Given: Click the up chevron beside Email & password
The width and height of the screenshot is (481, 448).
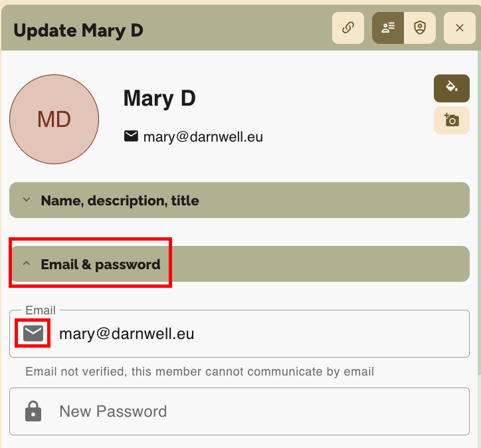Looking at the screenshot, I should pyautogui.click(x=27, y=264).
